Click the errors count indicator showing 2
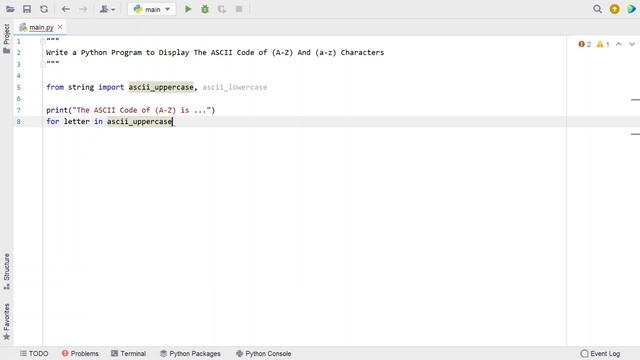The width and height of the screenshot is (640, 360). [584, 44]
